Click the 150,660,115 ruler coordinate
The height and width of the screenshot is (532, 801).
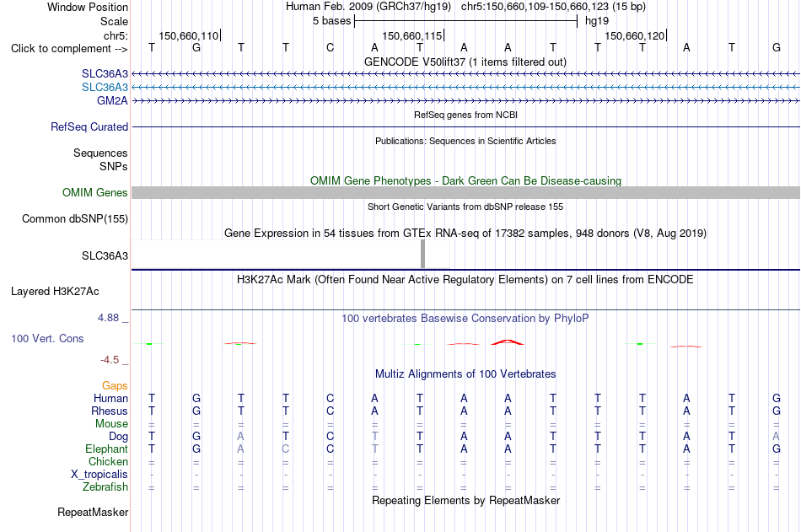pos(411,35)
